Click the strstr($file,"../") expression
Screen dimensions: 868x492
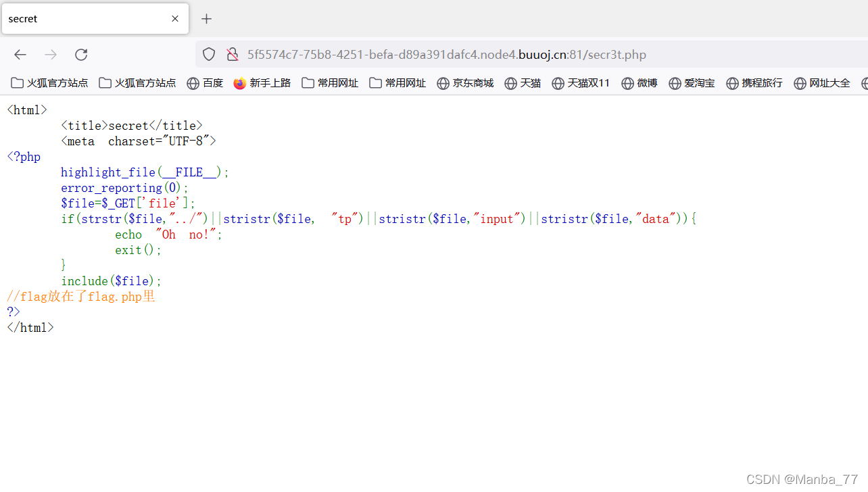(x=145, y=219)
